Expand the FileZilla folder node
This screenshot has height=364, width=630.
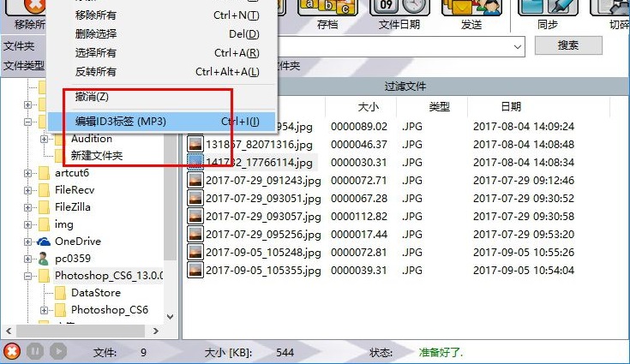tap(27, 207)
